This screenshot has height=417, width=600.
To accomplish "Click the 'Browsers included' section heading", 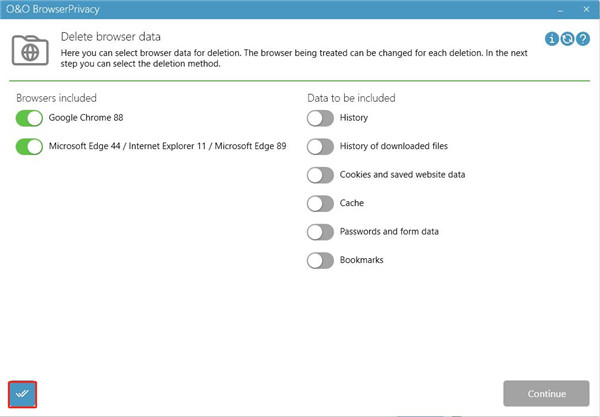I will (x=56, y=98).
